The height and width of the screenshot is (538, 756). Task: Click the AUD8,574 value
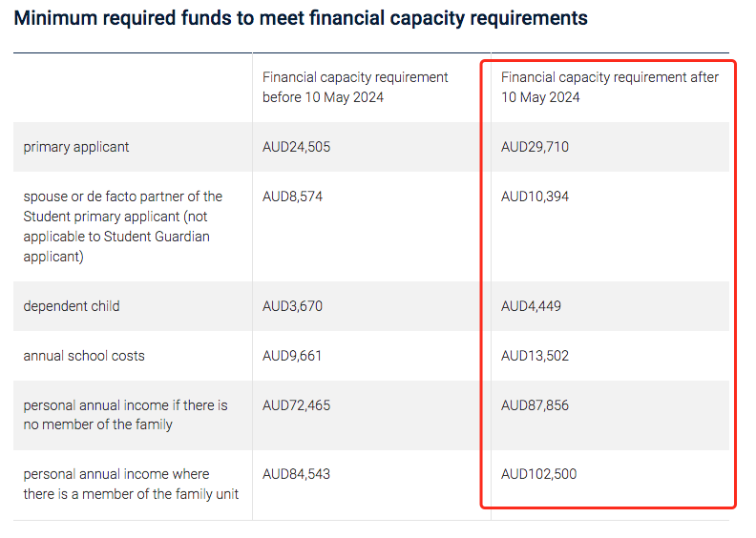click(x=293, y=197)
